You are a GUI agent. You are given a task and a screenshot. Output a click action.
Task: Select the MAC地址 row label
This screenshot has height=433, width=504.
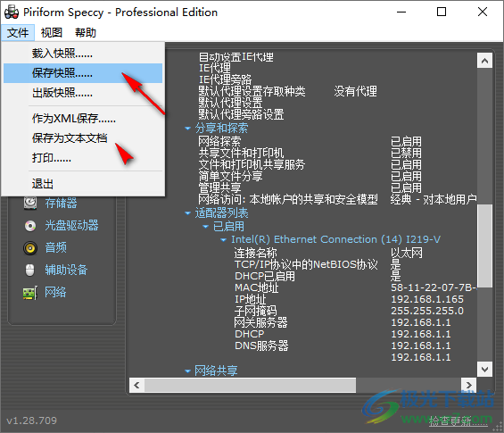pos(256,287)
